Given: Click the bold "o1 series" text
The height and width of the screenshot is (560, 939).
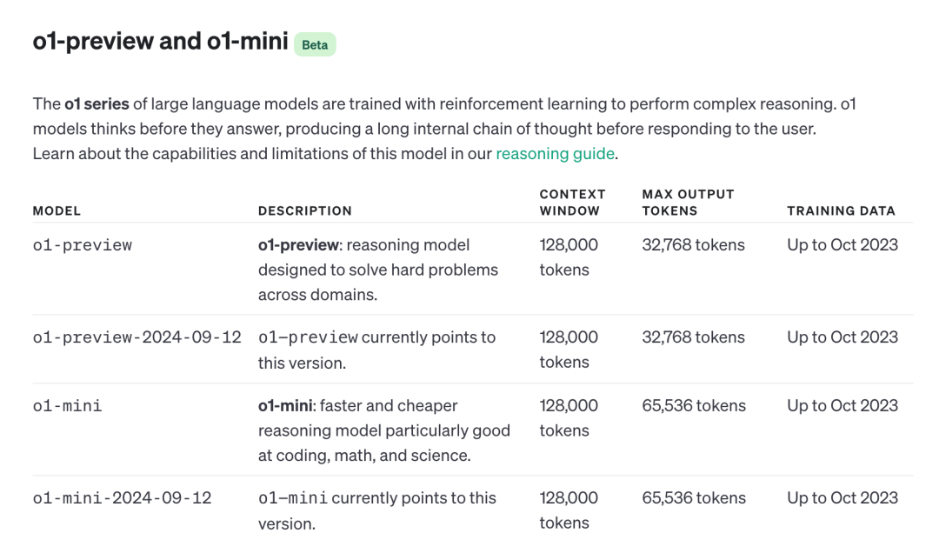Looking at the screenshot, I should pos(97,104).
